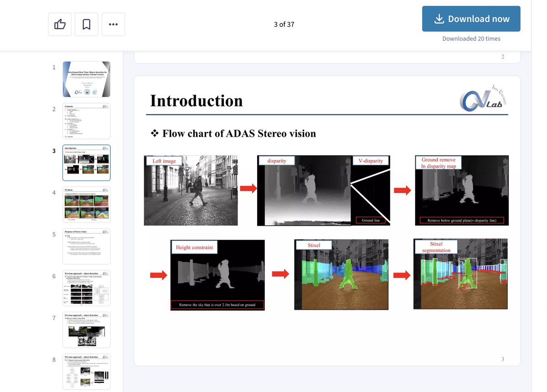
Task: Click the number 5 beside fifth thumbnail
Action: [54, 234]
